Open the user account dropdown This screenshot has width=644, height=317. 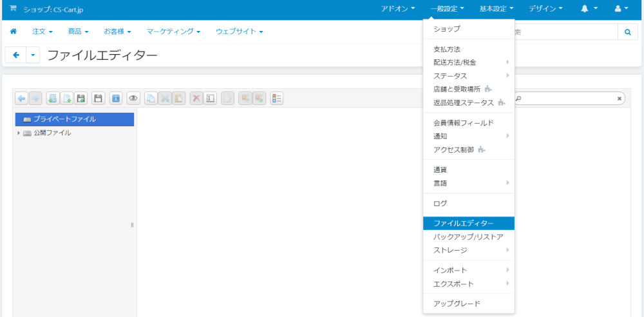click(x=621, y=8)
